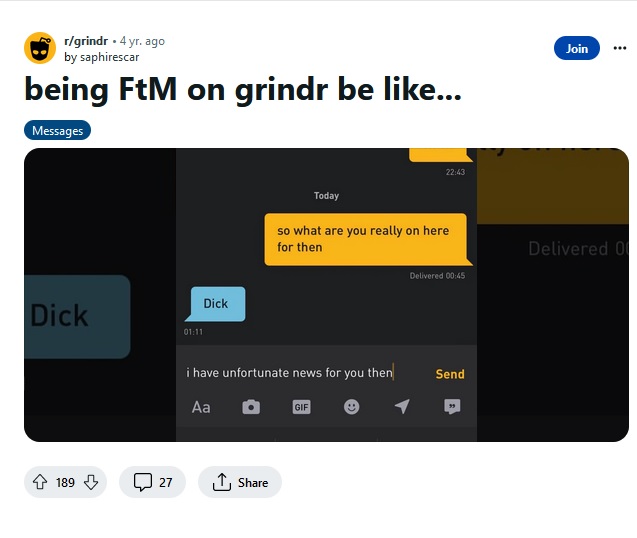Image resolution: width=637 pixels, height=538 pixels.
Task: Click the Aa text format icon
Action: [201, 407]
